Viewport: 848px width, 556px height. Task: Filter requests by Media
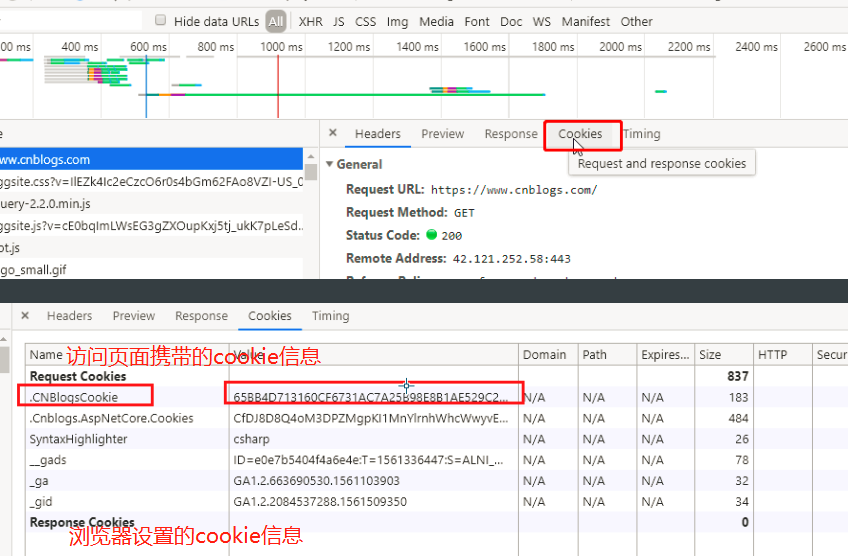436,22
